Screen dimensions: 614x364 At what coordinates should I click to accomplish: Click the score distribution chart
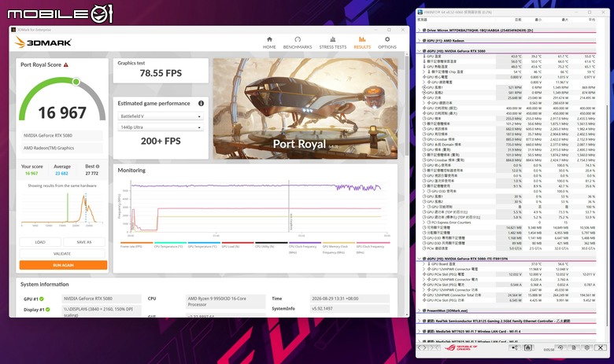[62, 209]
